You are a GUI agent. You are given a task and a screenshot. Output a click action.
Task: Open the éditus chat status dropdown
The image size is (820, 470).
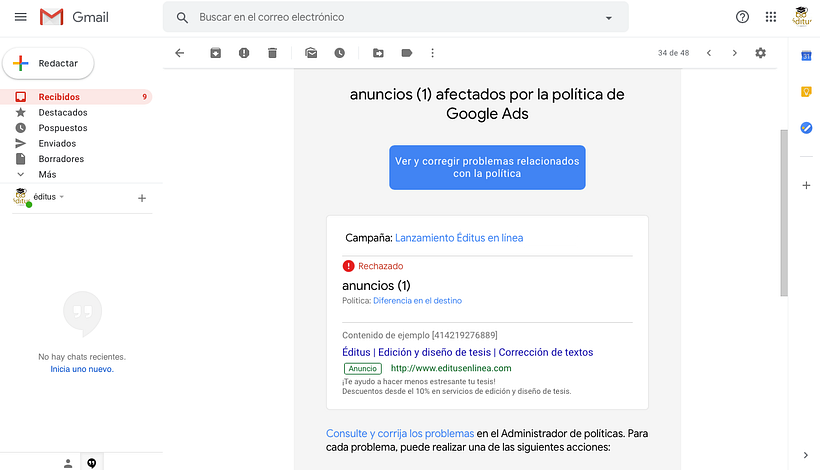[x=49, y=197]
